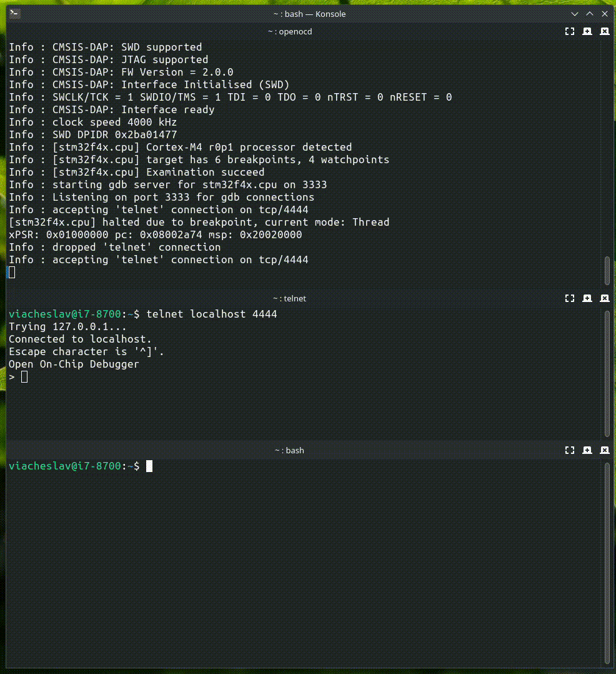Viewport: 616px width, 674px height.
Task: Maximize the bottom bash split pane
Action: coord(570,450)
